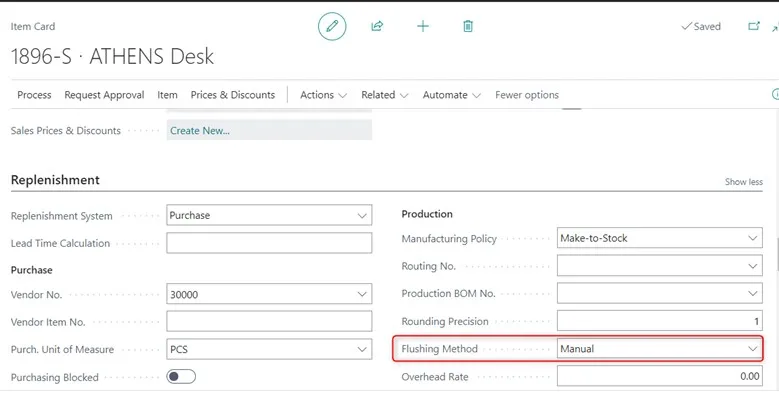Viewport: 779px width, 394px height.
Task: Open the Automate menu
Action: 452,95
